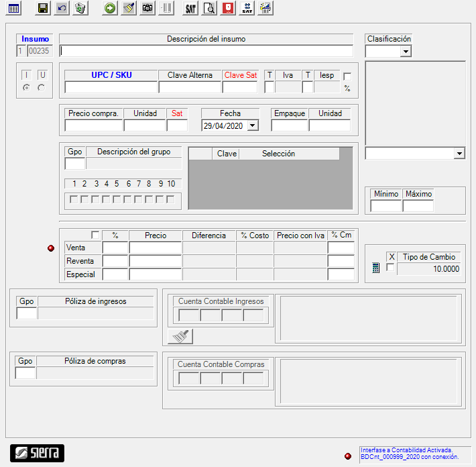Click the save floppy disk icon
Screen dimensions: 476x467
43,8
